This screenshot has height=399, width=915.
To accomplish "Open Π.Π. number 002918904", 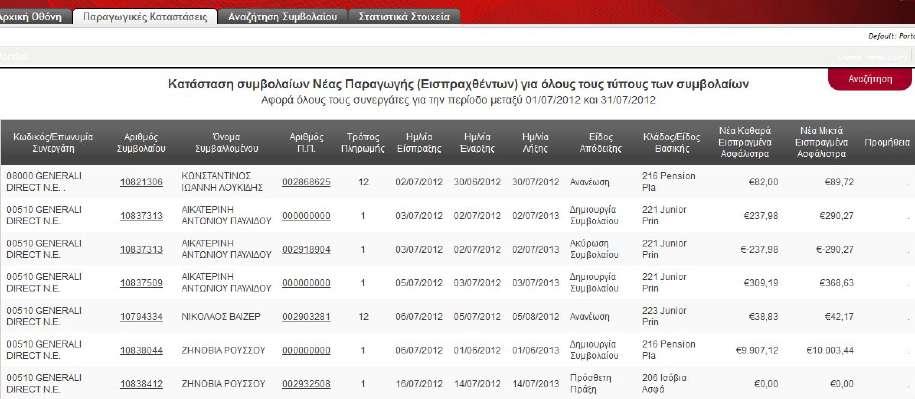I will pos(306,249).
